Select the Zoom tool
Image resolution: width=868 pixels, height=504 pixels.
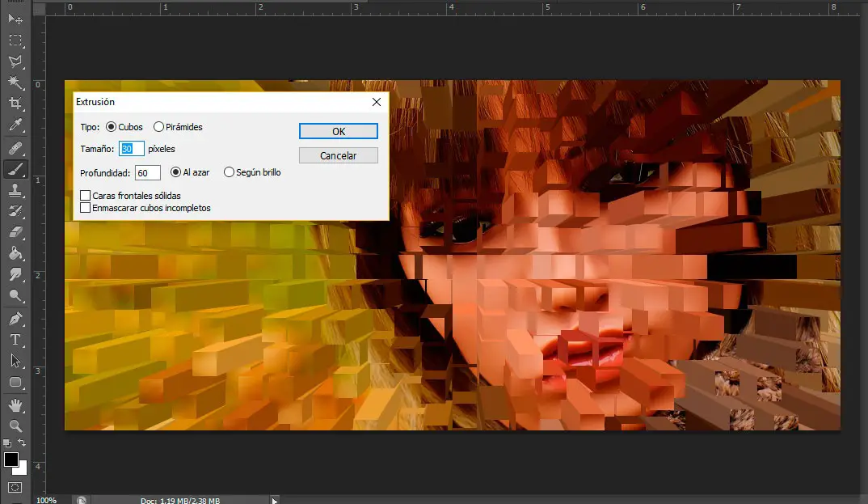(x=15, y=426)
